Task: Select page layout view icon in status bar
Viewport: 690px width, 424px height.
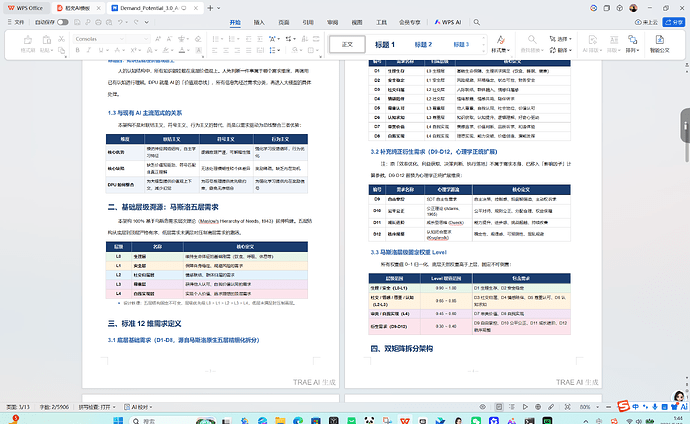Action: [499, 407]
